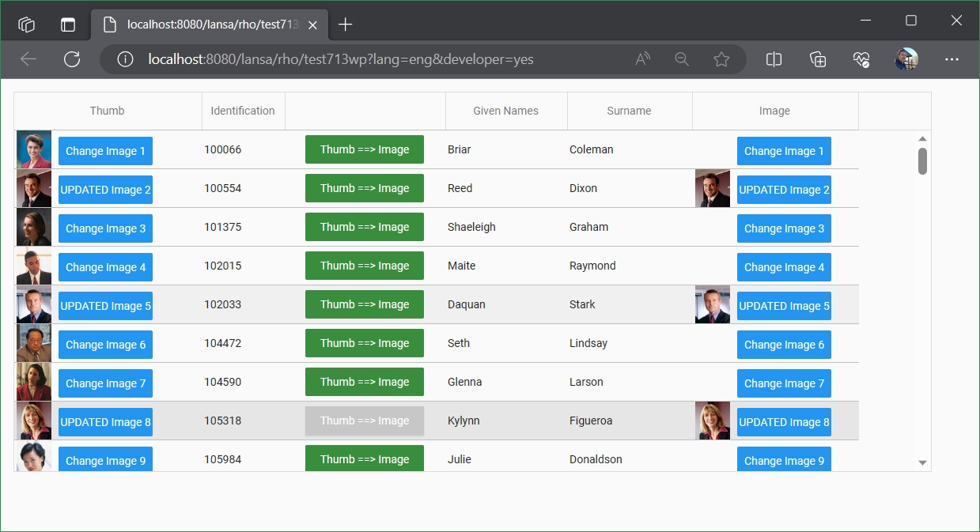
Task: Click the site information icon
Action: point(125,59)
